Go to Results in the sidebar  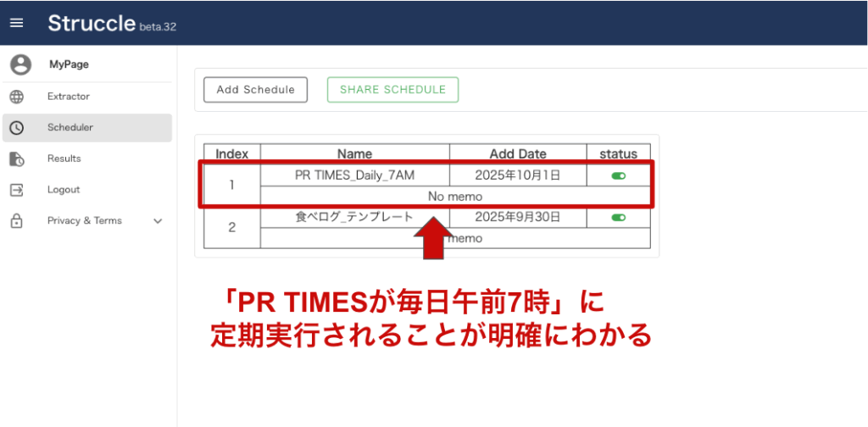(64, 158)
